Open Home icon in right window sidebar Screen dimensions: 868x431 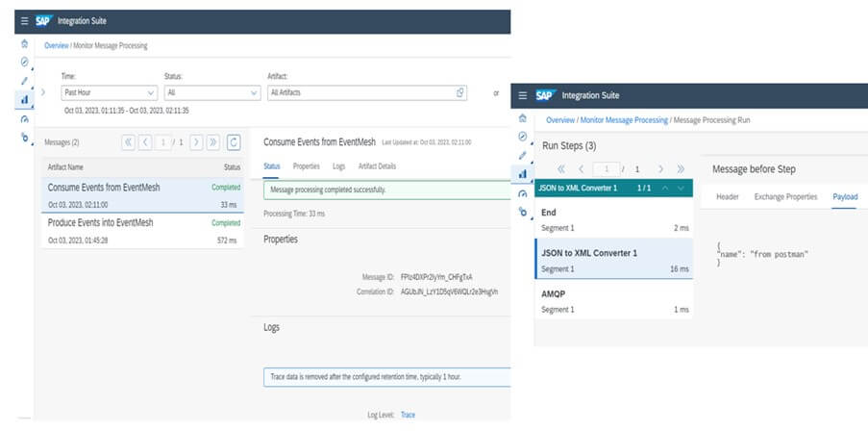pyautogui.click(x=523, y=118)
